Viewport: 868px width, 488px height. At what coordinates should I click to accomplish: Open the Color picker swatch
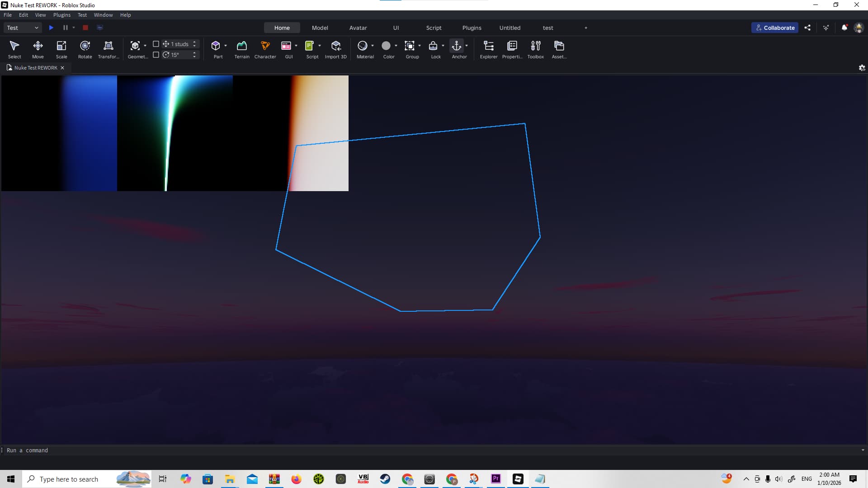pyautogui.click(x=386, y=46)
